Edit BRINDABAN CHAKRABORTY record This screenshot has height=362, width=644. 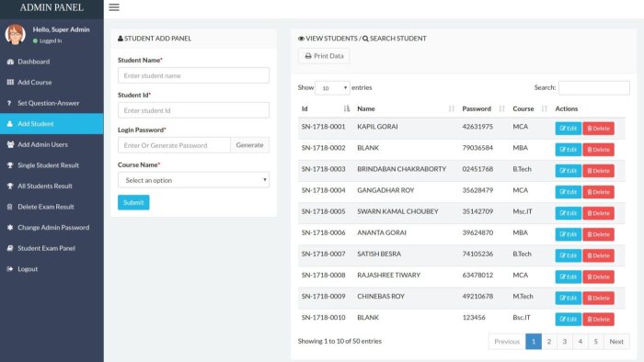point(568,171)
